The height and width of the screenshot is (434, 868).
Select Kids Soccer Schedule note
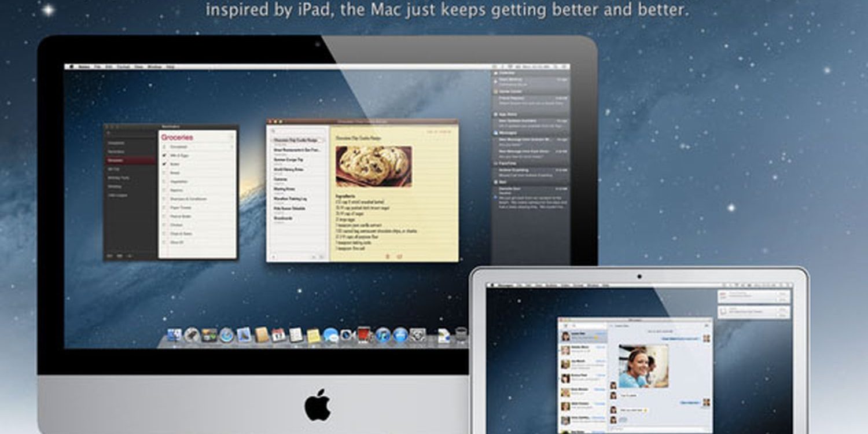(x=297, y=209)
